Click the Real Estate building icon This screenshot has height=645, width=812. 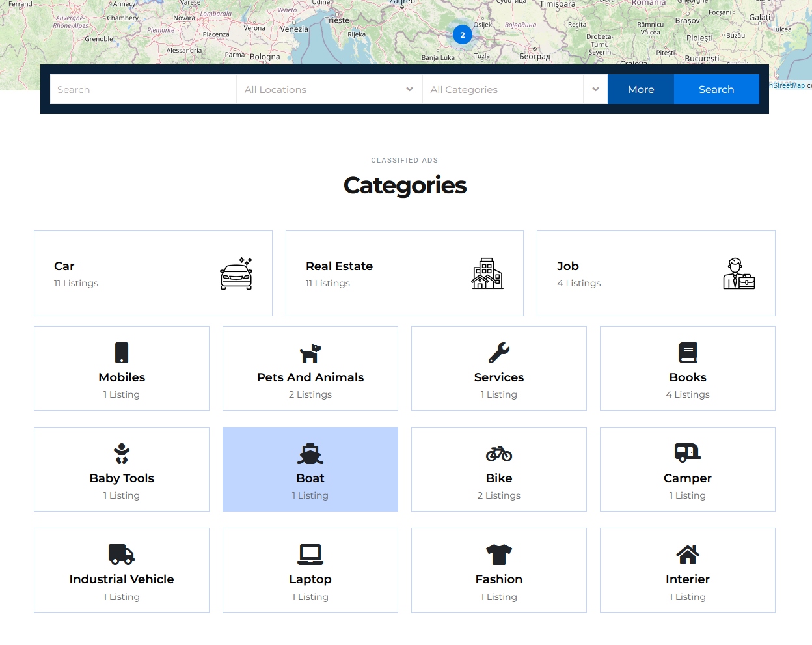487,273
